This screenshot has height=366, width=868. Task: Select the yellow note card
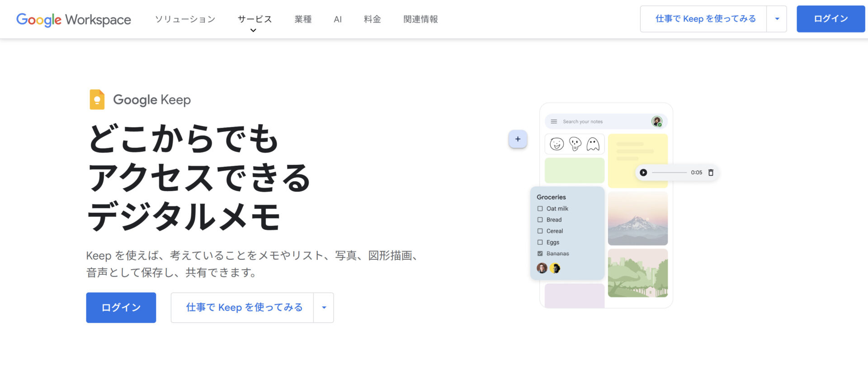pos(638,160)
